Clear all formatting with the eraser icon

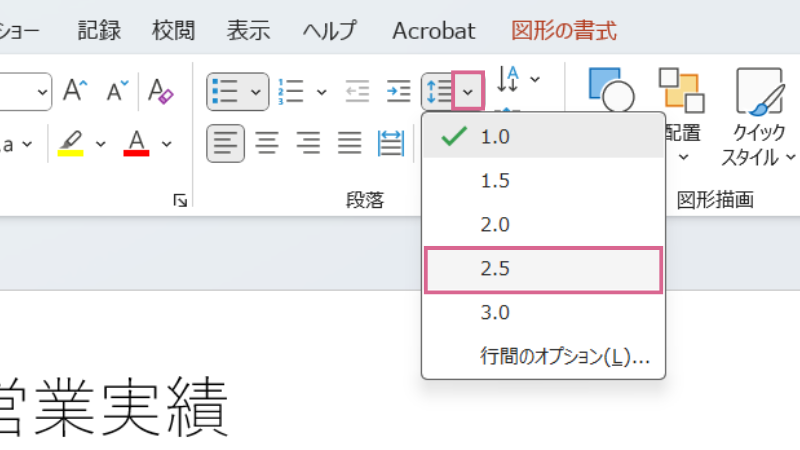coord(160,91)
